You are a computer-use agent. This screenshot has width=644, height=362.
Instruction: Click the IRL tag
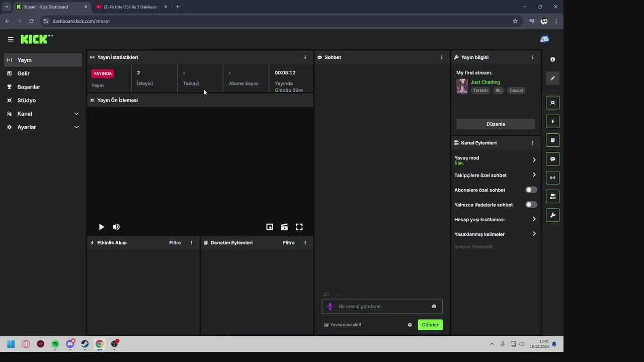point(499,90)
